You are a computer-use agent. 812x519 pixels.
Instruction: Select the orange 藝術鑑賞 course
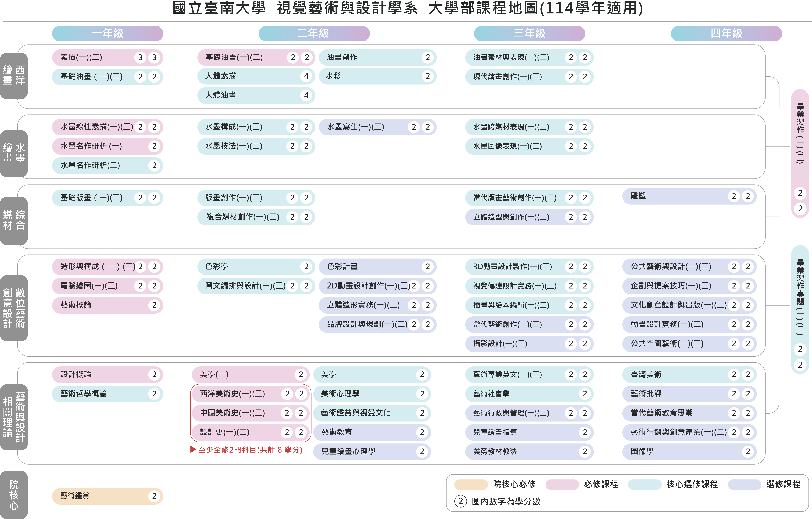tap(108, 496)
